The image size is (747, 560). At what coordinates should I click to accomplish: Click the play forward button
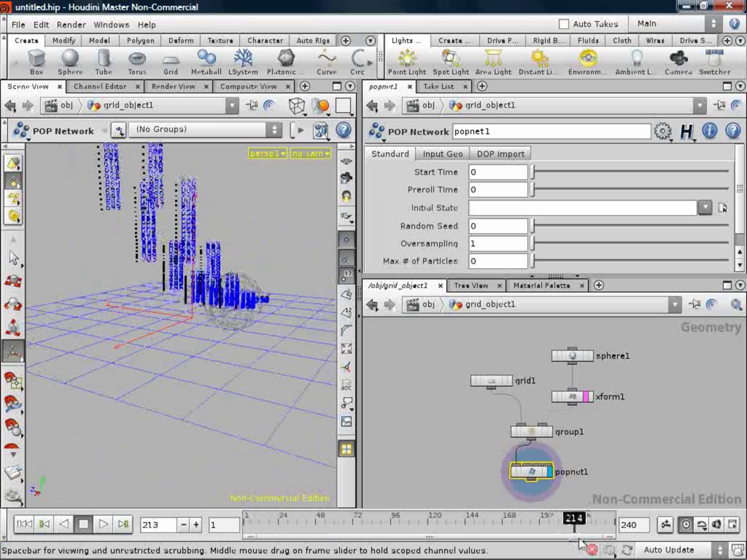point(103,524)
